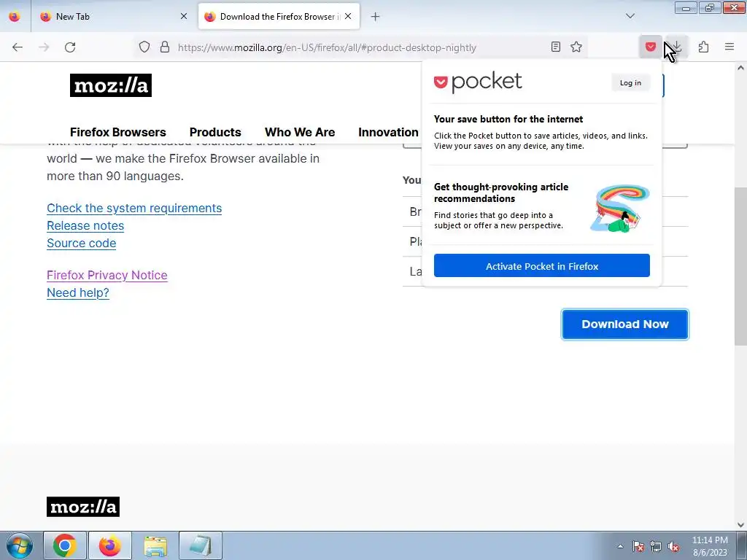Open the Products nav menu

[215, 133]
